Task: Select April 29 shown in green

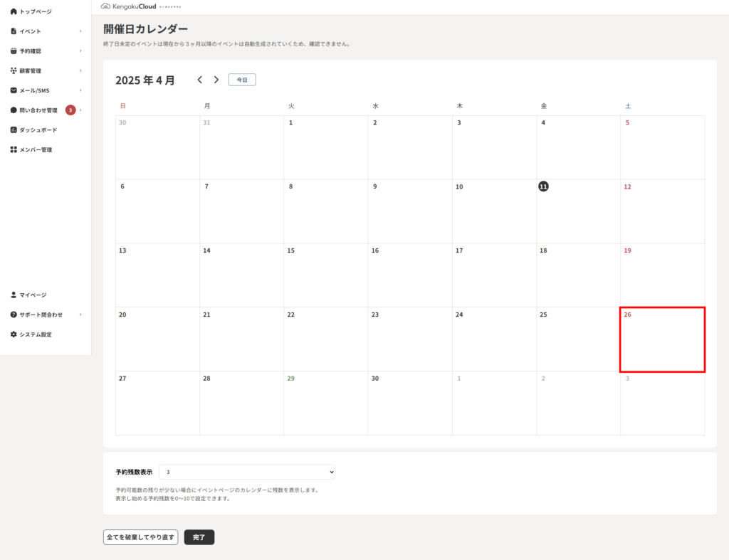Action: 326,403
